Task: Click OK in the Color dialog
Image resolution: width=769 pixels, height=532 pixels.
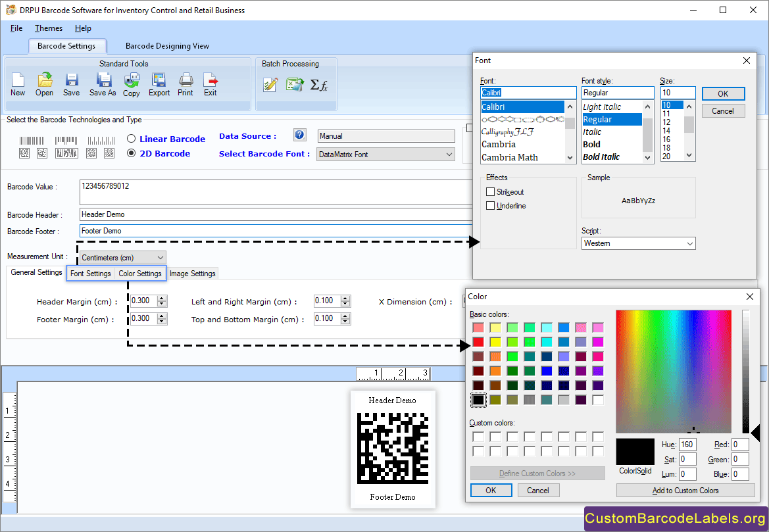Action: [x=491, y=491]
